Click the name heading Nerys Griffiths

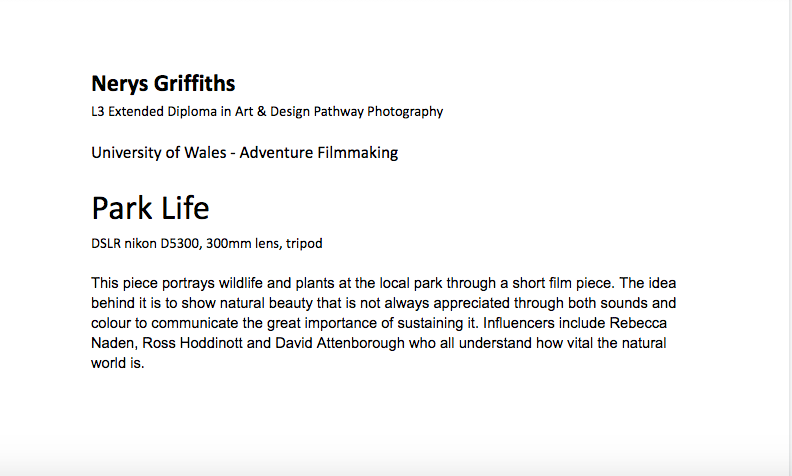[x=163, y=84]
